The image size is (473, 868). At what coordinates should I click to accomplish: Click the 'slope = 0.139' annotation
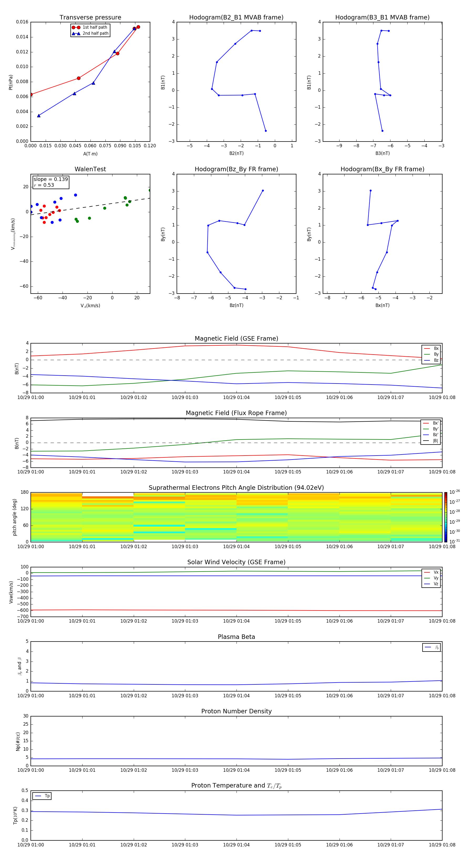click(50, 179)
